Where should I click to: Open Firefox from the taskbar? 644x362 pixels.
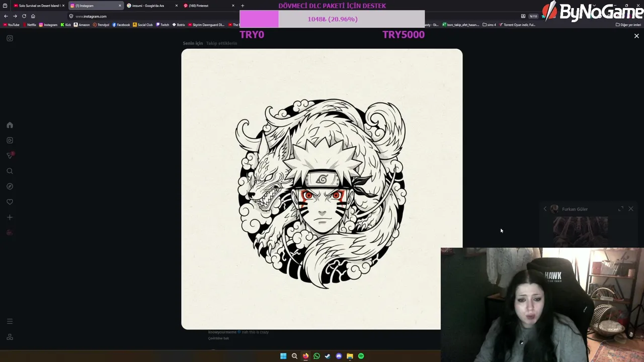click(x=305, y=356)
